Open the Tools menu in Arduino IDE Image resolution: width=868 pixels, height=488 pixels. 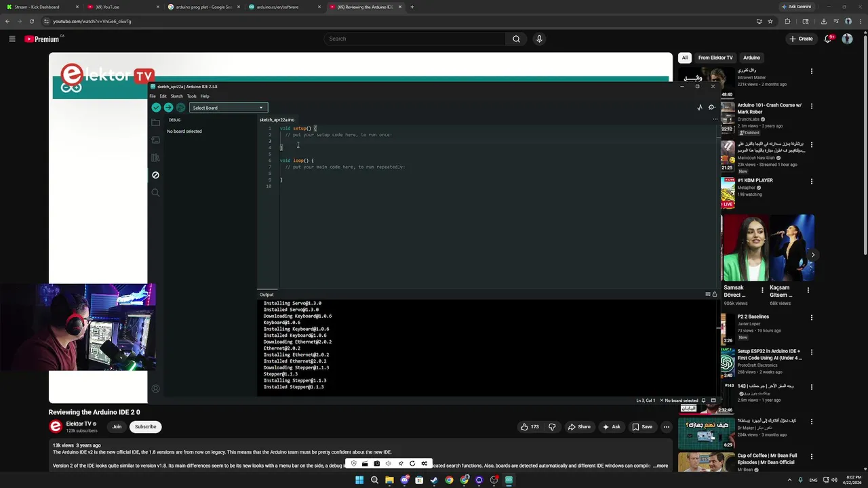click(x=192, y=96)
